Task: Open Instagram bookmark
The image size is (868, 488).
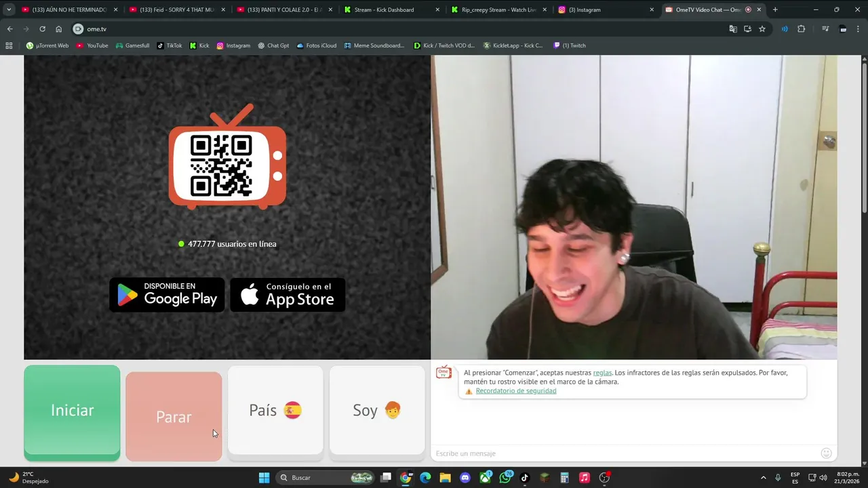Action: click(233, 45)
